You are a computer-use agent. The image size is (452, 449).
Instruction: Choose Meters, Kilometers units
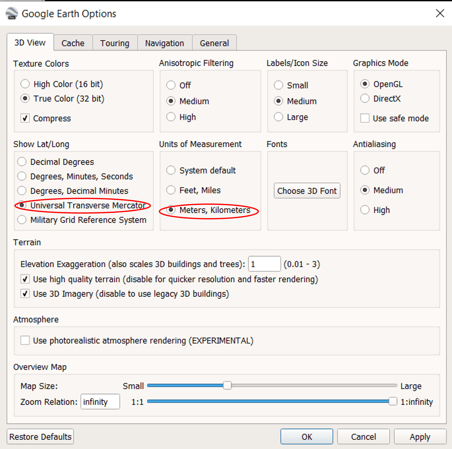point(171,210)
